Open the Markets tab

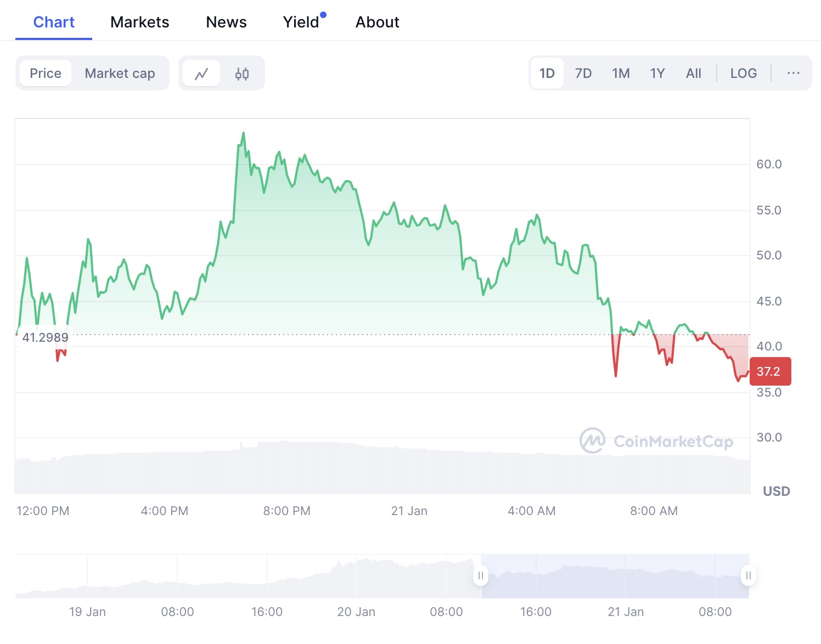(139, 22)
